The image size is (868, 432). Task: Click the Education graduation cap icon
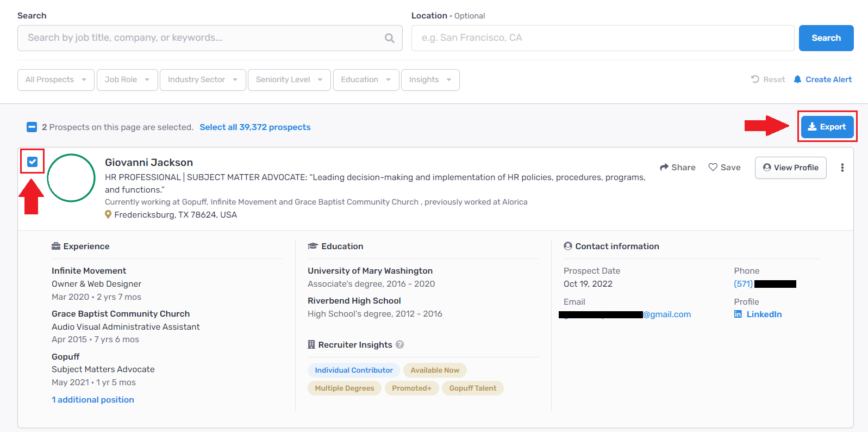pos(313,246)
